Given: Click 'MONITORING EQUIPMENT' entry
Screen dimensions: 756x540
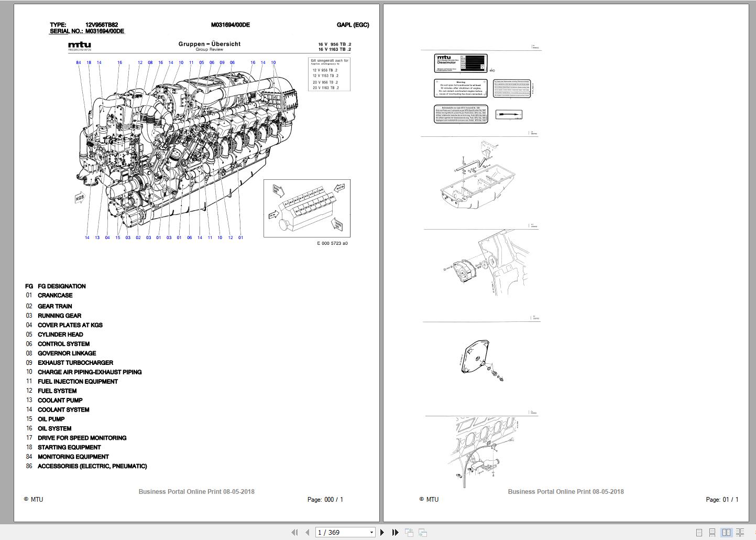Looking at the screenshot, I should [73, 457].
